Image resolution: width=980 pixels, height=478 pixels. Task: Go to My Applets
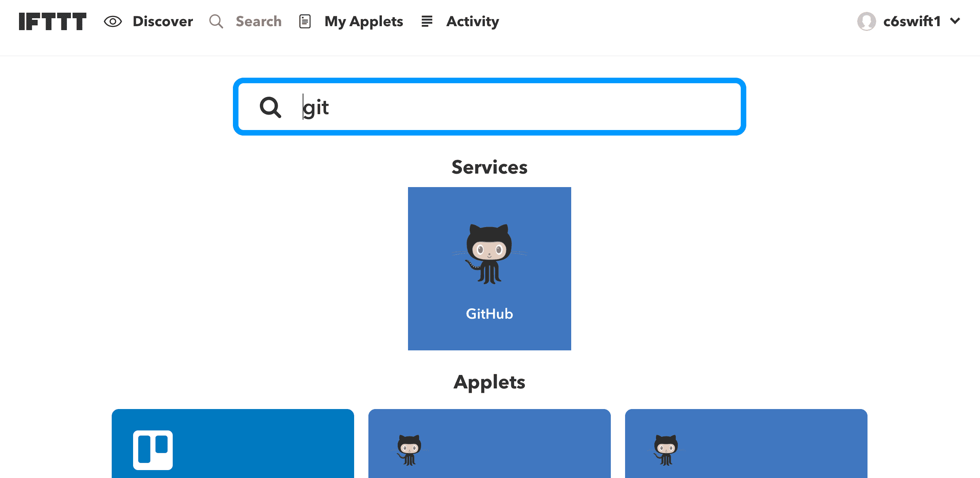pos(364,21)
